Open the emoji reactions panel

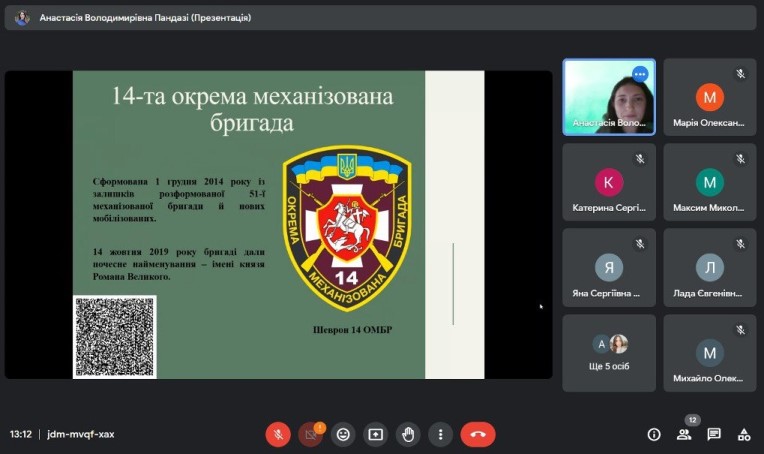click(343, 434)
